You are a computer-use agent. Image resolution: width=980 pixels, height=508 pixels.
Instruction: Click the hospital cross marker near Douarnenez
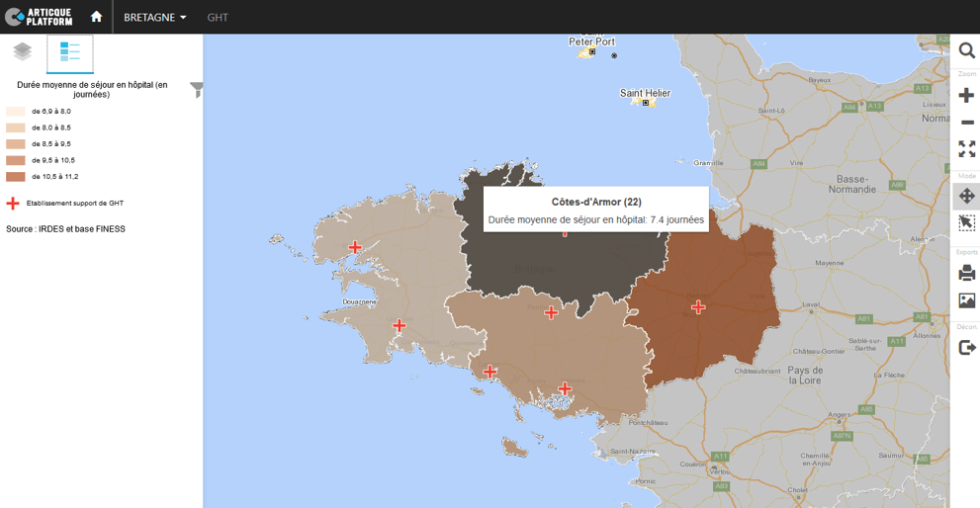coord(400,325)
